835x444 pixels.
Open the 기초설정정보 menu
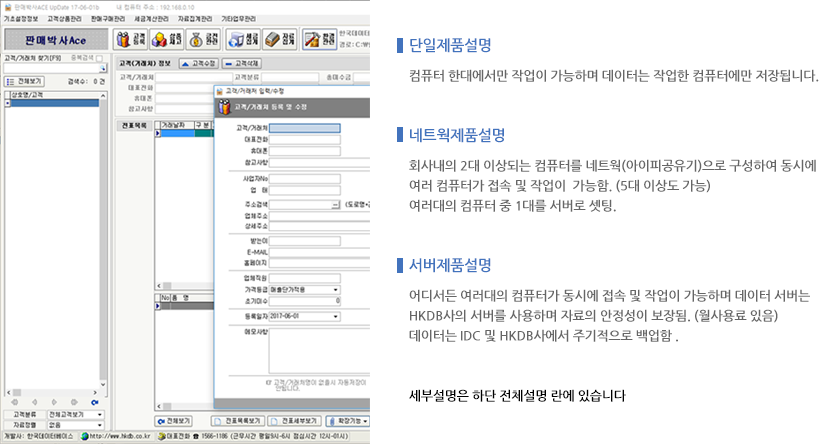pyautogui.click(x=21, y=18)
